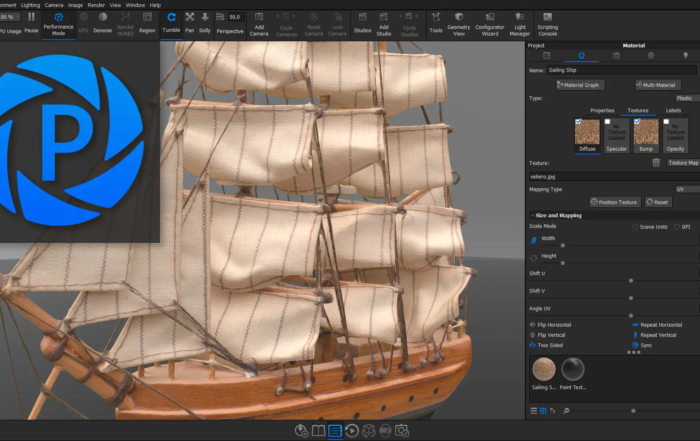Viewport: 700px width, 441px height.
Task: Toggle Performance Mode in toolbar
Action: point(58,24)
